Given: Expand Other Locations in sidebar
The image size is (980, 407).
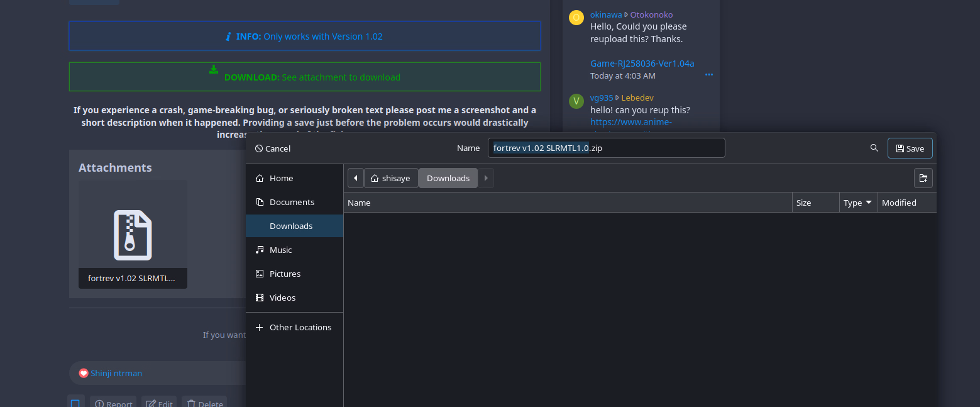Looking at the screenshot, I should [294, 327].
